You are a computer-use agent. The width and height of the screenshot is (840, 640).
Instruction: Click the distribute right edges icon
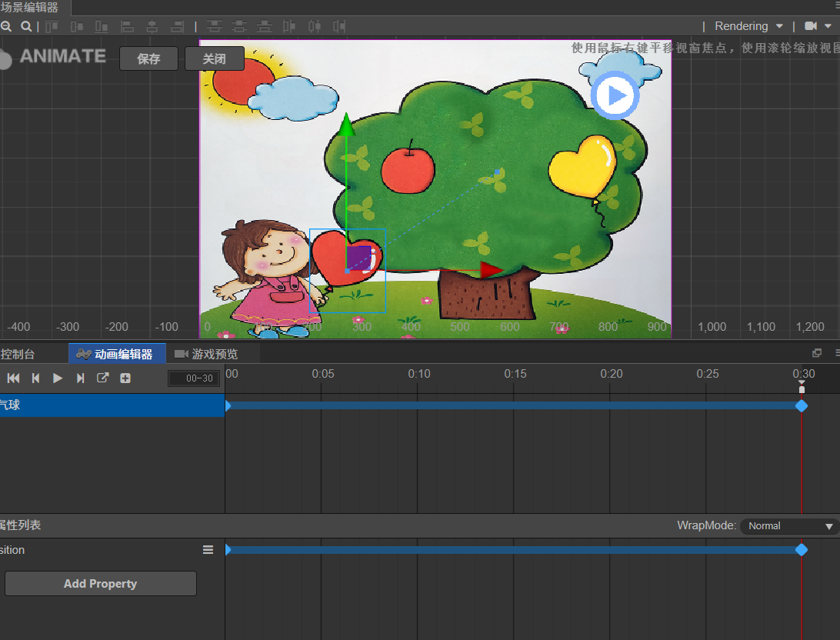(x=339, y=26)
